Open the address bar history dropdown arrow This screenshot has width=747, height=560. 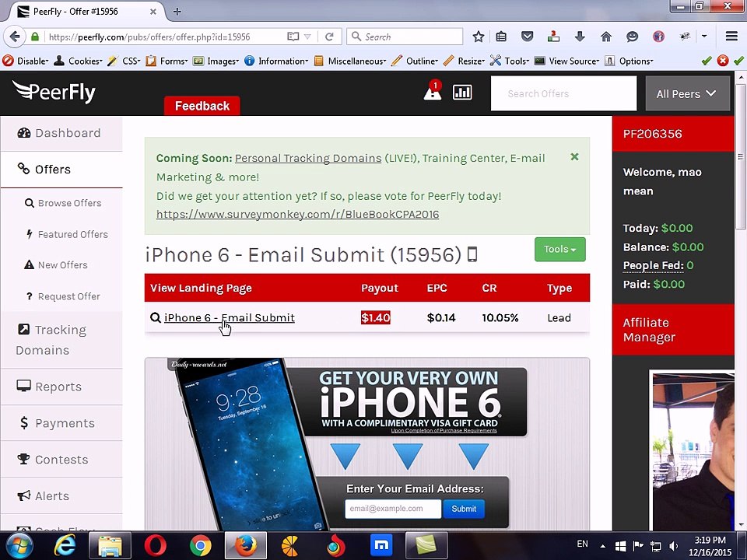[308, 37]
